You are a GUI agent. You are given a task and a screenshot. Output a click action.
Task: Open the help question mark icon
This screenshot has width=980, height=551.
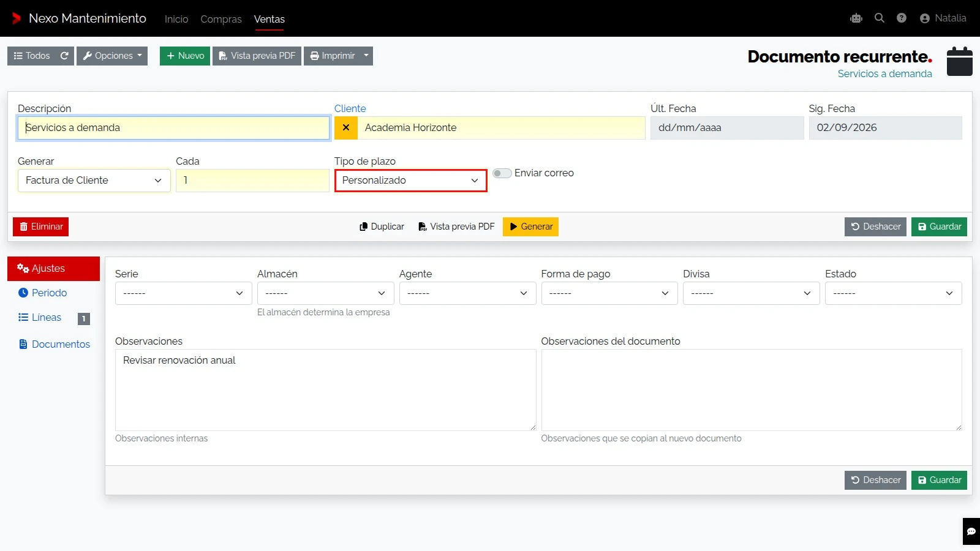pyautogui.click(x=902, y=18)
